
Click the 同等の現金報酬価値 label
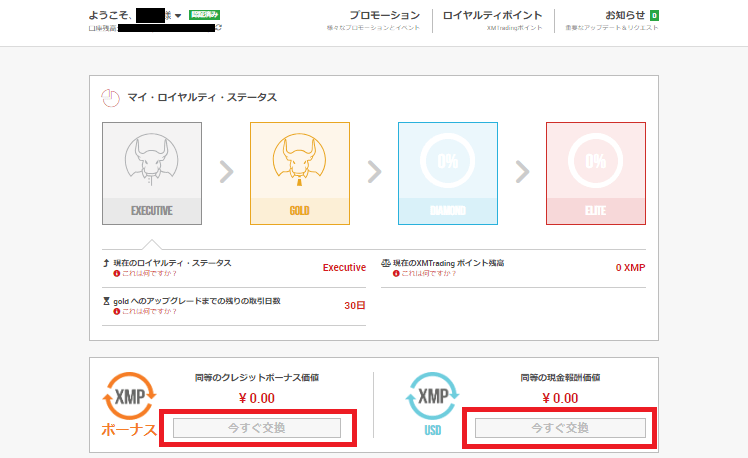tap(560, 378)
